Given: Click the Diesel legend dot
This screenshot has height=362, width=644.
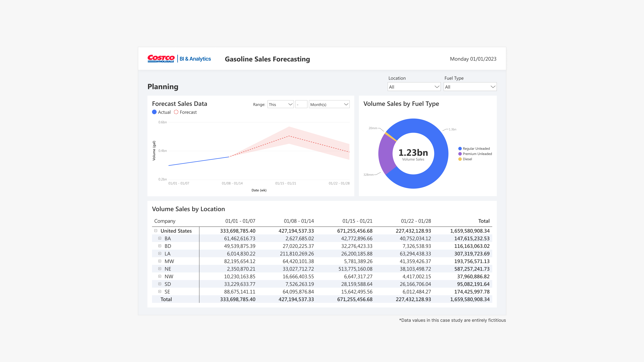Looking at the screenshot, I should pos(460,159).
